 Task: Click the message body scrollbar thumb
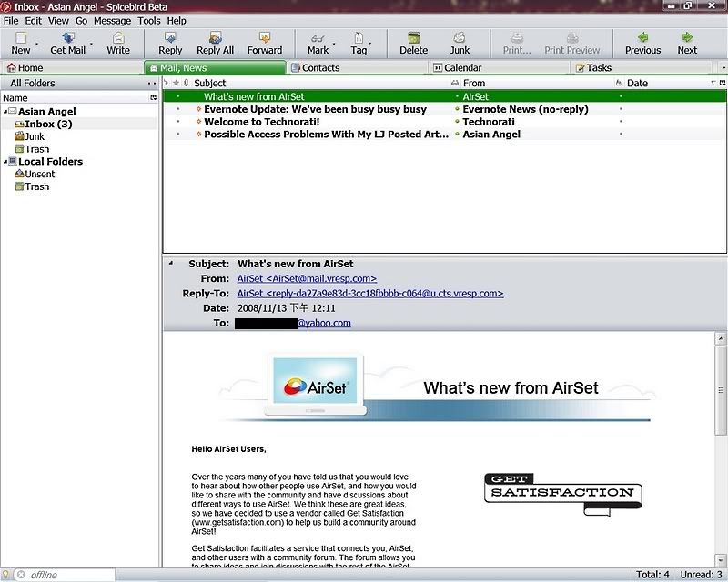pyautogui.click(x=721, y=390)
